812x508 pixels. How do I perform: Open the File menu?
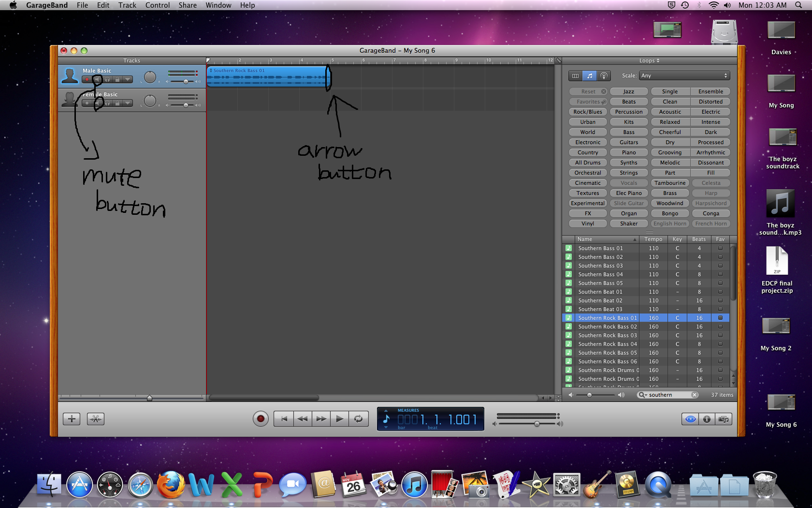pos(82,5)
